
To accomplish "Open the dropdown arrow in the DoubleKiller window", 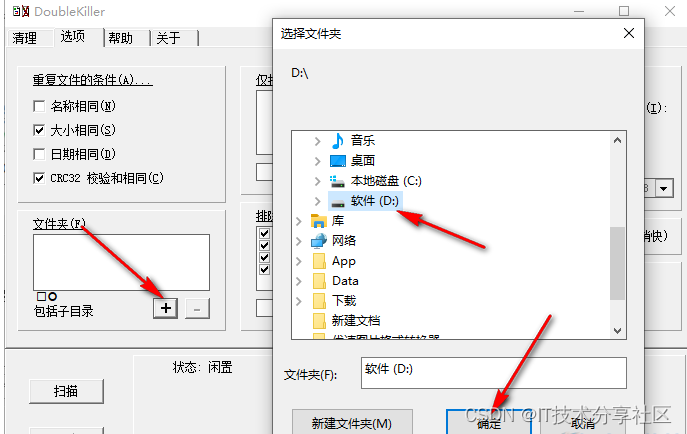I will click(664, 189).
